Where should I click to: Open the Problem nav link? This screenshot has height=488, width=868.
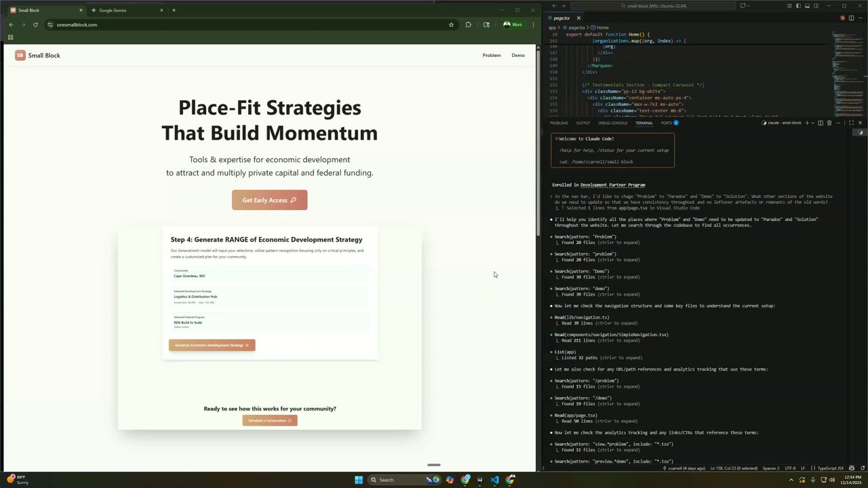[492, 56]
